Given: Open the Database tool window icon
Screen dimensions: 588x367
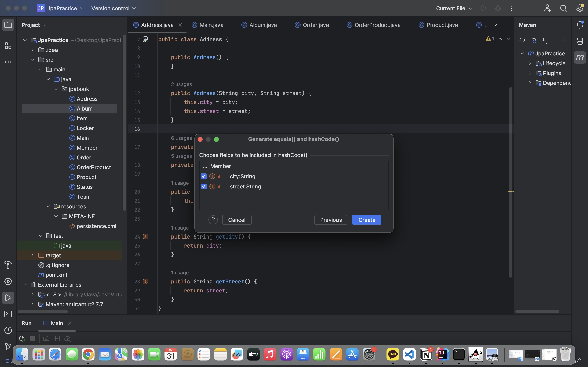Looking at the screenshot, I should click(579, 41).
